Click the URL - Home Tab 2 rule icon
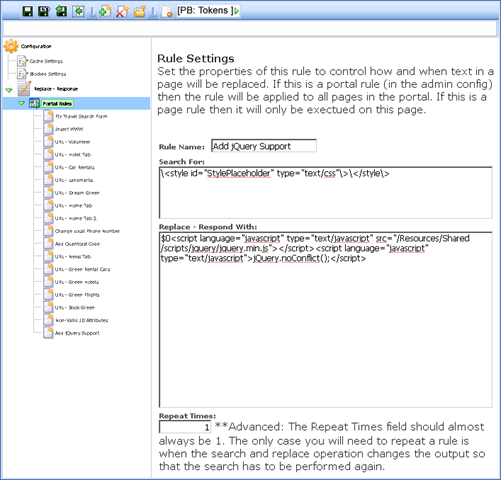Image resolution: width=501 pixels, height=480 pixels. point(48,218)
